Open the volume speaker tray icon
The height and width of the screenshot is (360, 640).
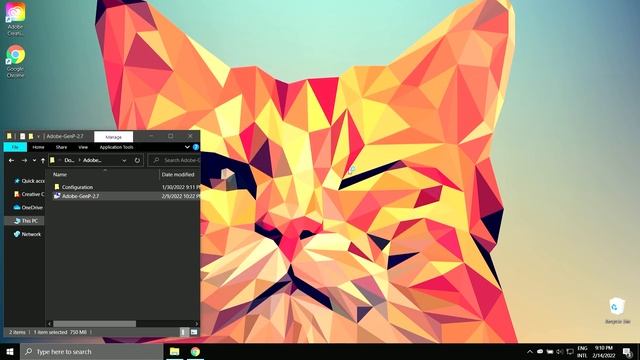point(560,351)
